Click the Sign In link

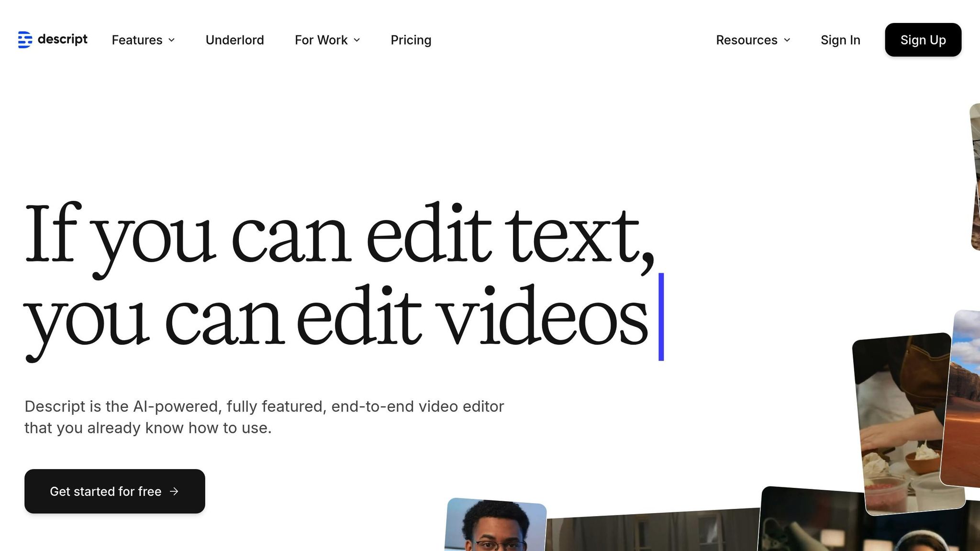point(840,40)
